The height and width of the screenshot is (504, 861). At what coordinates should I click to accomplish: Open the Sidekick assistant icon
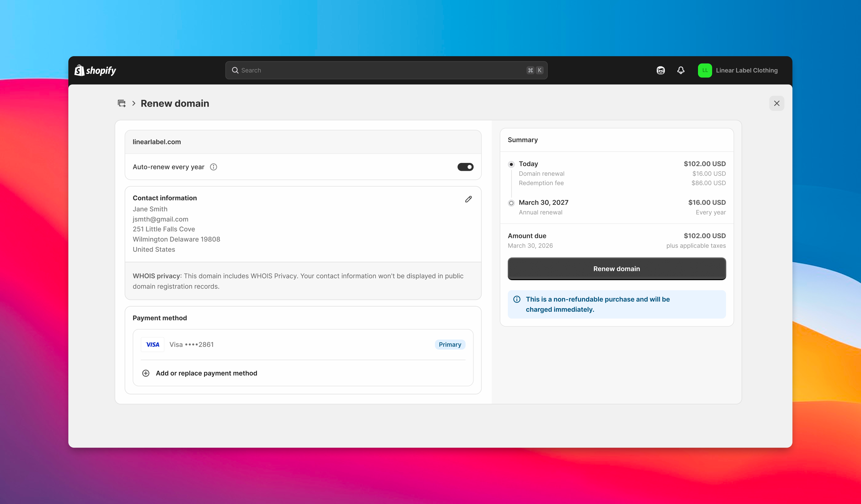pyautogui.click(x=660, y=70)
